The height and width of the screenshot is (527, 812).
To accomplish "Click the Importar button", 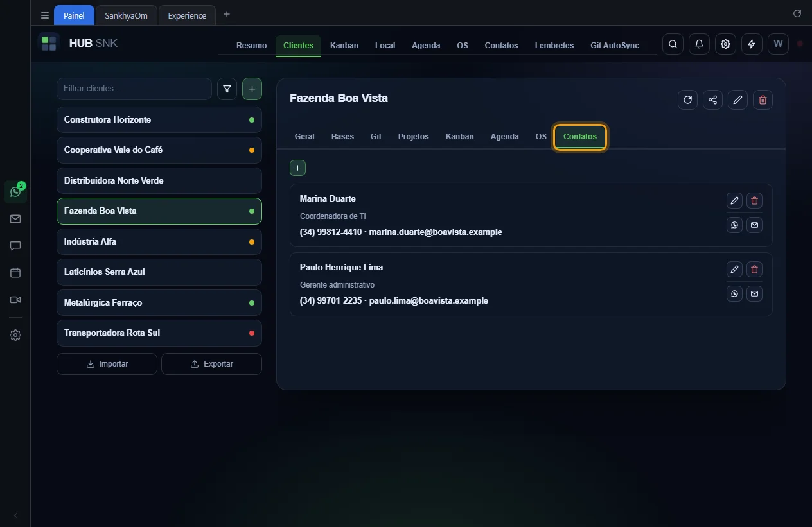I will pyautogui.click(x=107, y=364).
